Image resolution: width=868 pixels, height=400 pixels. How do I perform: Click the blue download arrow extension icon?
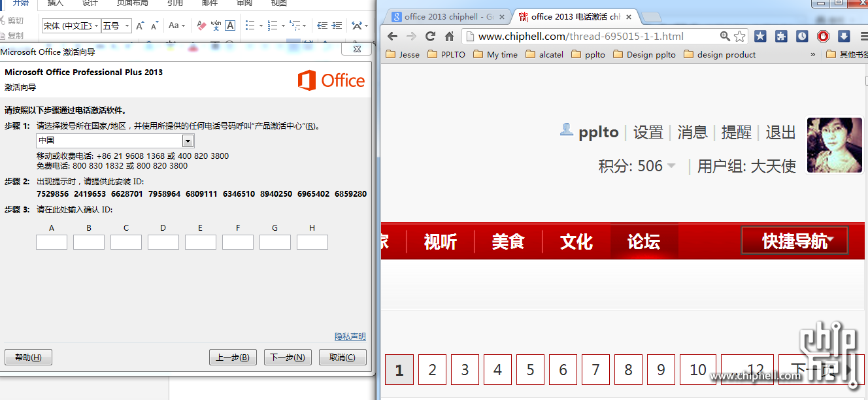(844, 37)
